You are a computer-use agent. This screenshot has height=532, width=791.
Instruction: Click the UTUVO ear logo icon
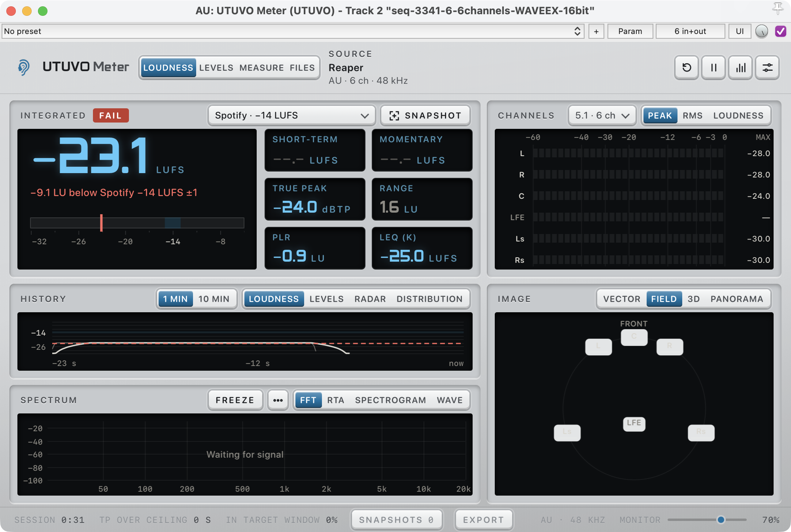24,67
